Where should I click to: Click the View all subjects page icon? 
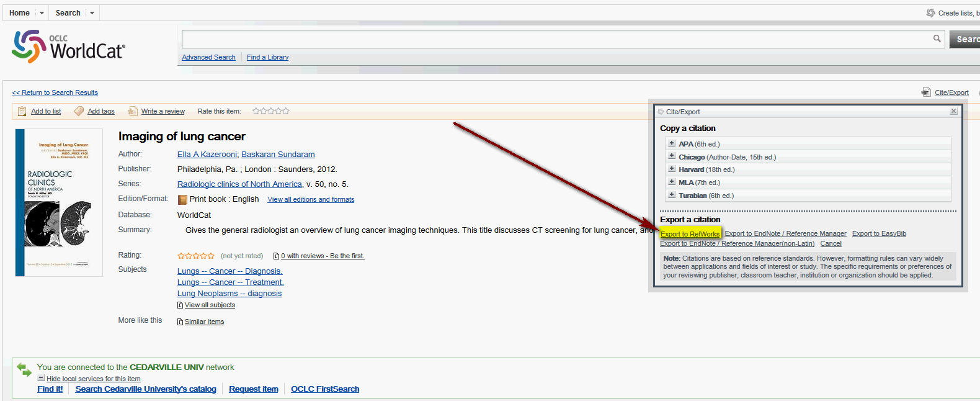pyautogui.click(x=180, y=305)
